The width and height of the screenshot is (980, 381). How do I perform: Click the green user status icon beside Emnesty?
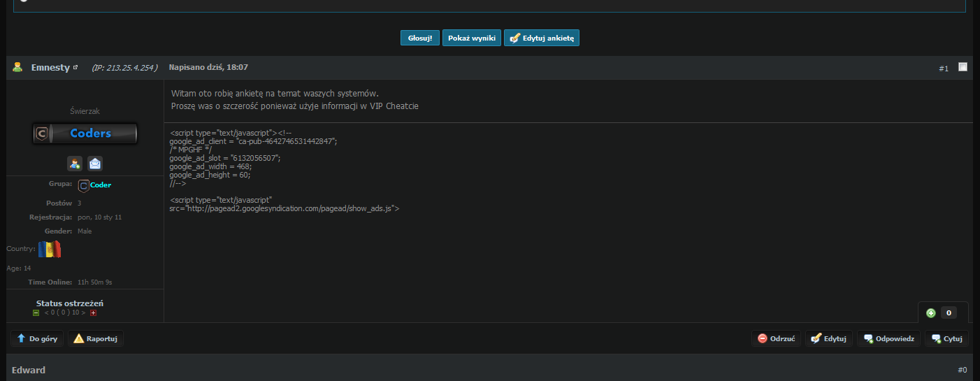pos(18,67)
